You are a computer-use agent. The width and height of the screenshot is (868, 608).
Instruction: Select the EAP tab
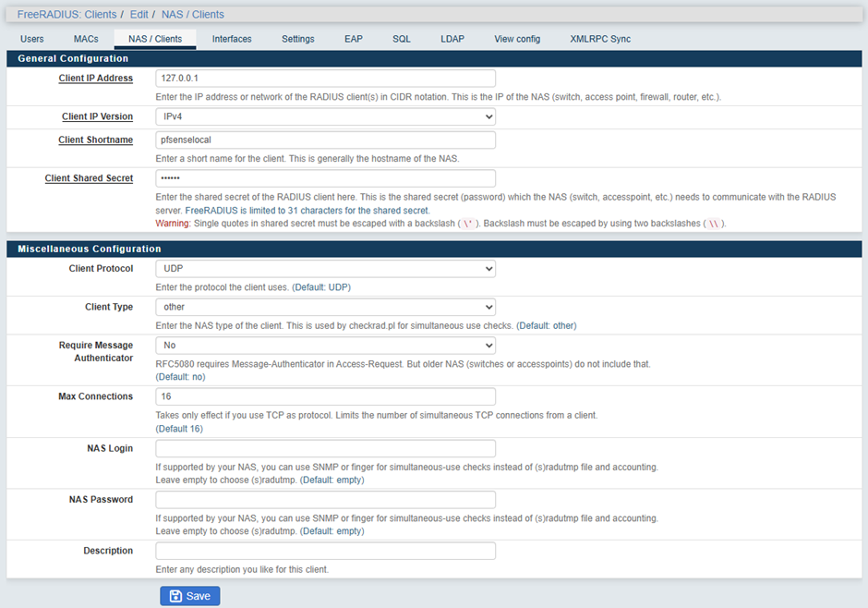tap(353, 39)
